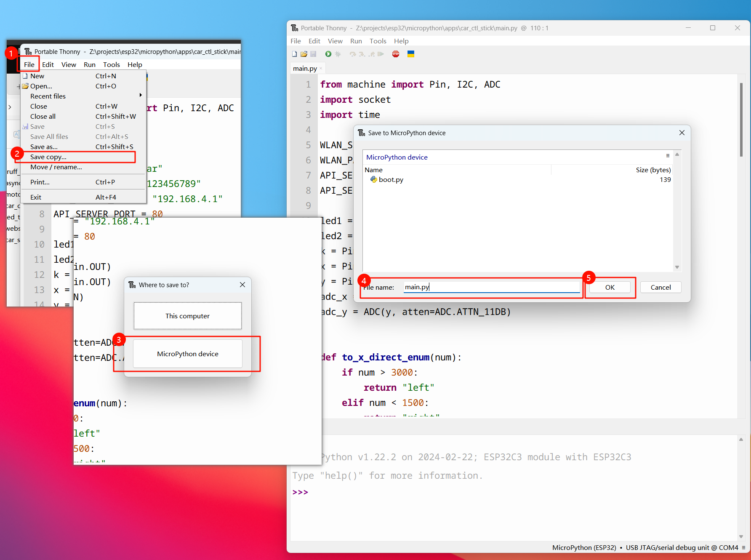Click the Step out toolbar icon
Viewport: 751px width, 560px height.
(x=371, y=54)
